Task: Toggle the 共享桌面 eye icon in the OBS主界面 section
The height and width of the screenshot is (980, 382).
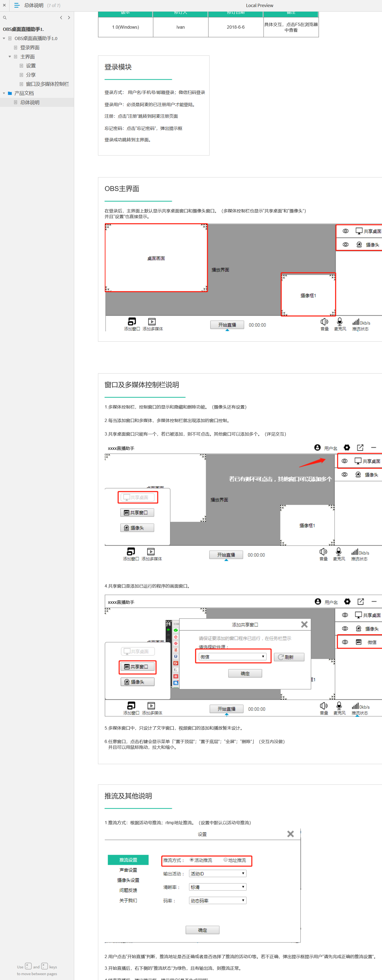Action: [x=345, y=231]
